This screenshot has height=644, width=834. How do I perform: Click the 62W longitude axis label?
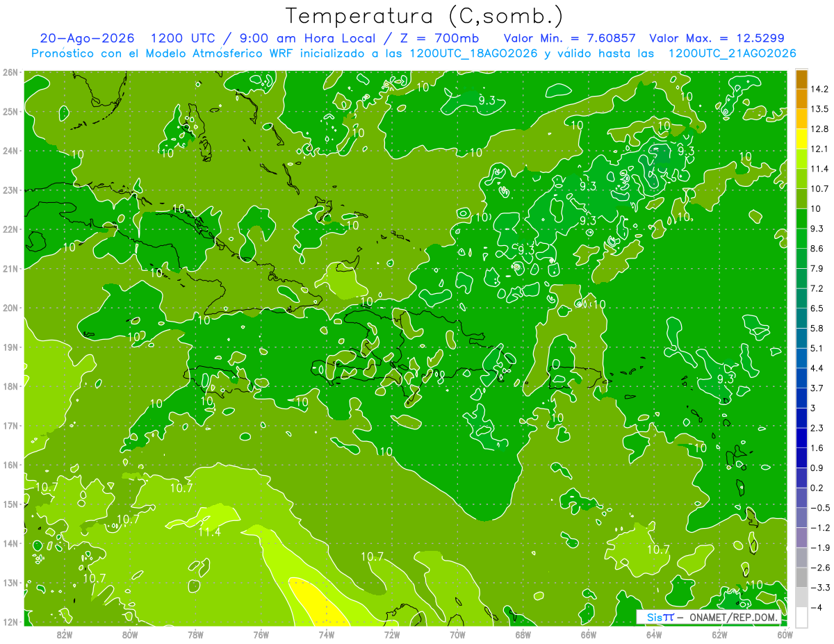pyautogui.click(x=720, y=634)
